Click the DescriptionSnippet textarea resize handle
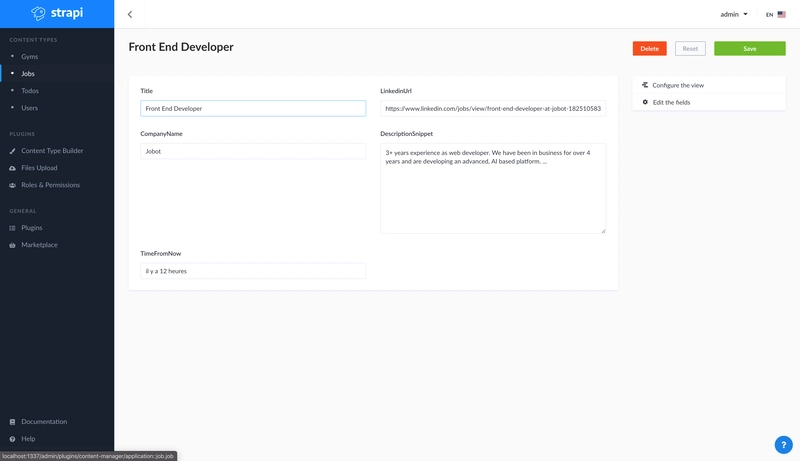This screenshot has height=461, width=800. (x=603, y=231)
